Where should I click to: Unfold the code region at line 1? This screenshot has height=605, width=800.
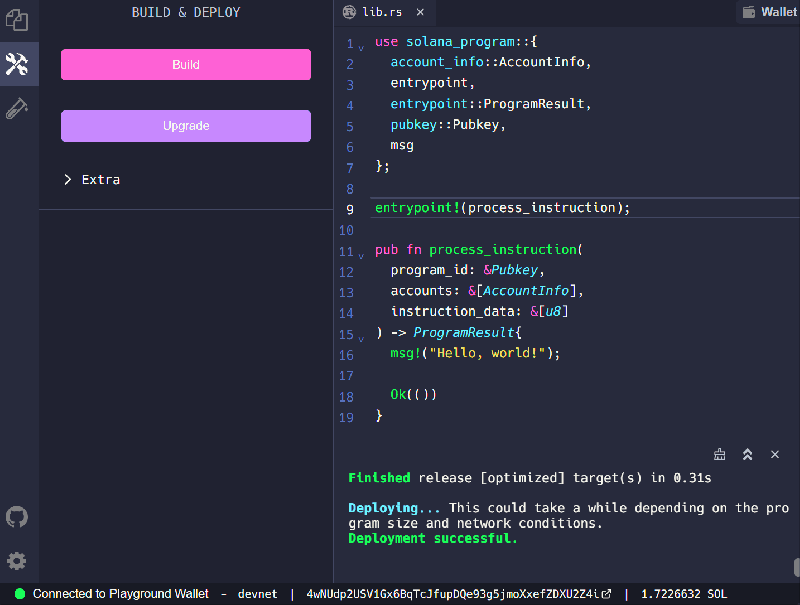pos(363,42)
